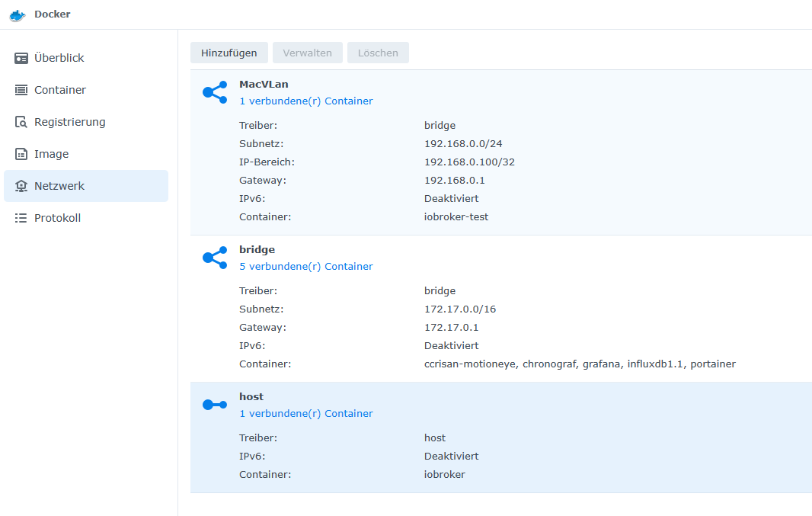Click the Protokoll list icon

[x=21, y=218]
